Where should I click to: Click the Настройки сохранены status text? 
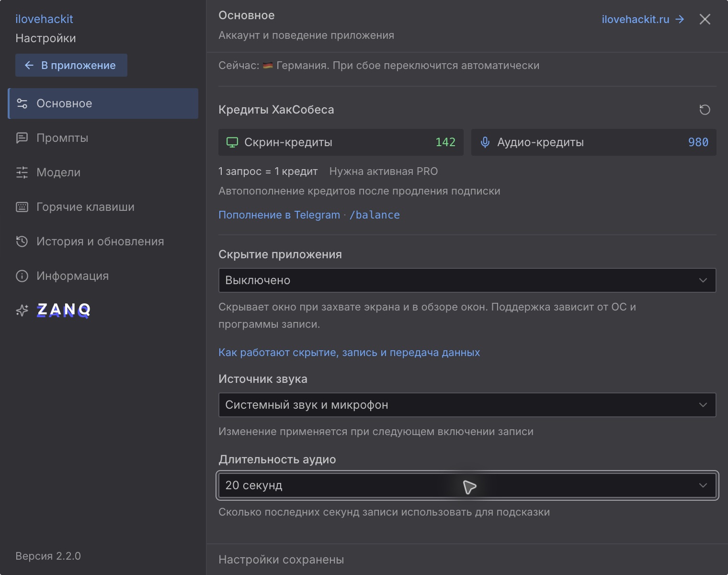coord(281,560)
